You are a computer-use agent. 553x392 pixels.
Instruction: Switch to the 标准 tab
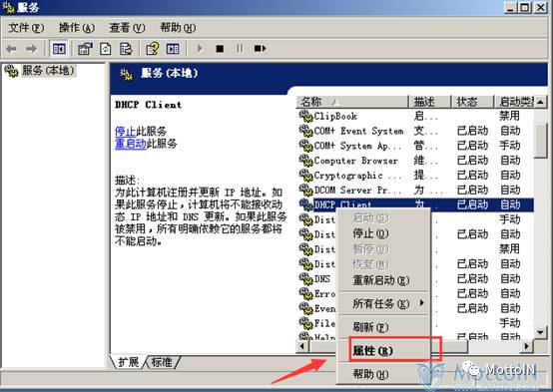pyautogui.click(x=162, y=362)
